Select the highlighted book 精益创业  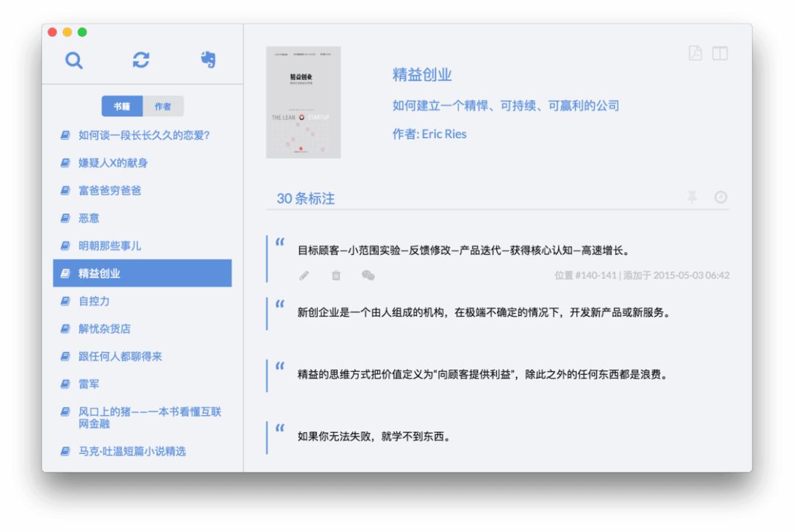pos(143,273)
